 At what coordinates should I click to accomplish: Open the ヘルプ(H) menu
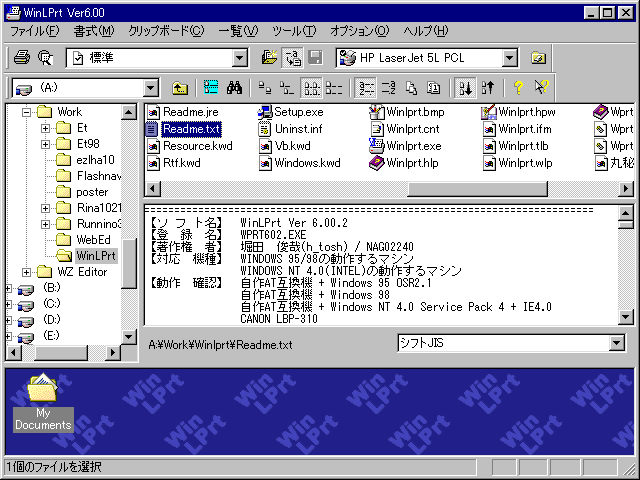click(426, 31)
